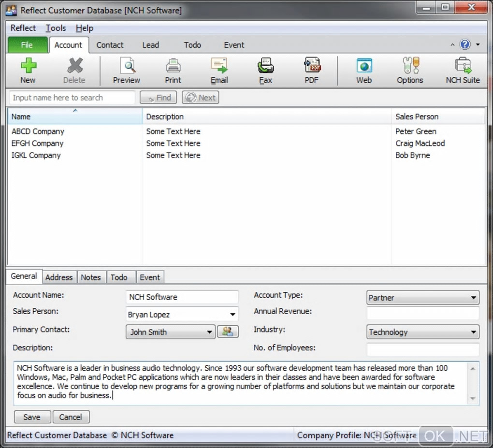Click the green File tab

click(28, 45)
